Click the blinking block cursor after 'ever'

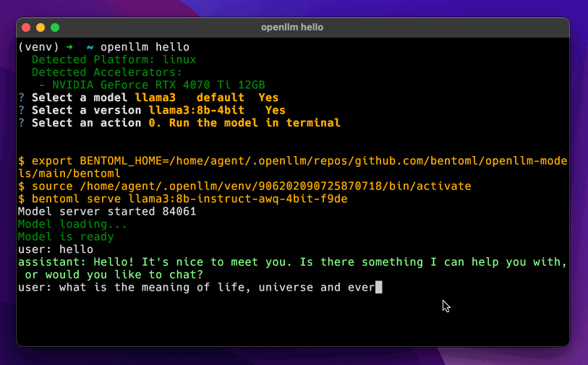[x=379, y=288]
